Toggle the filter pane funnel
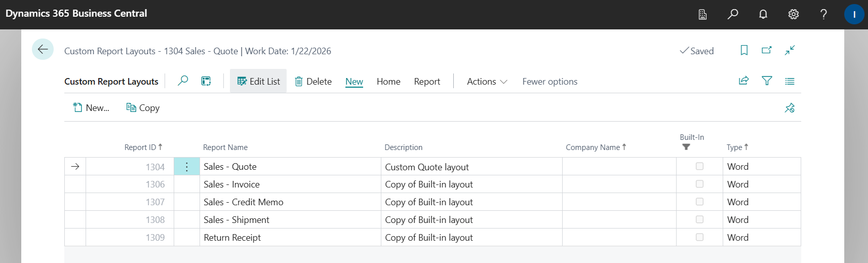The height and width of the screenshot is (263, 868). click(x=767, y=81)
